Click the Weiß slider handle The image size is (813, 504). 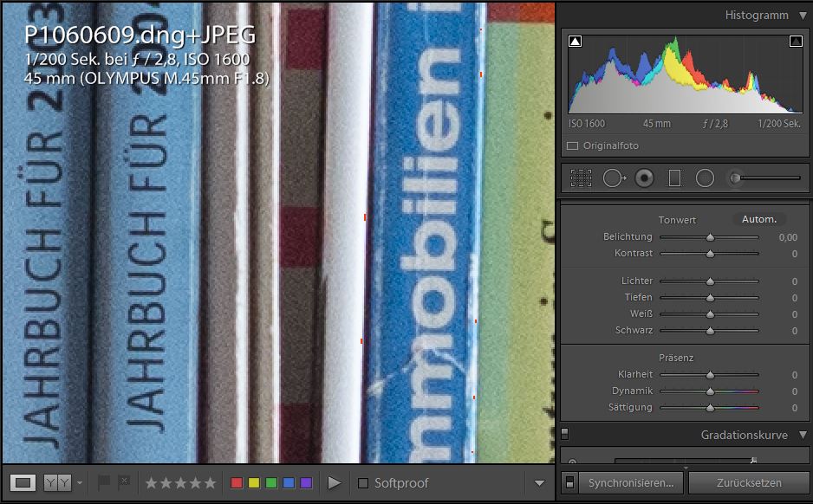click(710, 314)
